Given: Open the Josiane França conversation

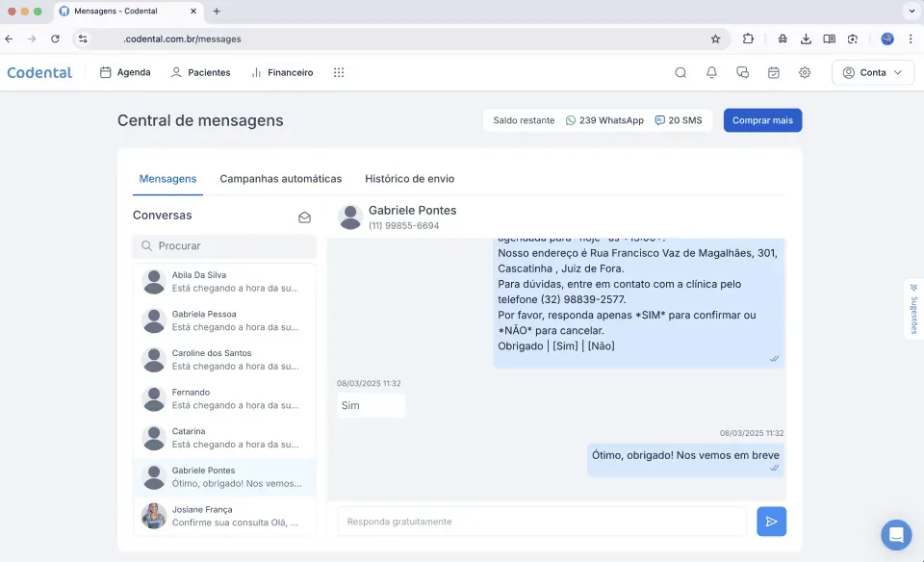Looking at the screenshot, I should (x=224, y=516).
